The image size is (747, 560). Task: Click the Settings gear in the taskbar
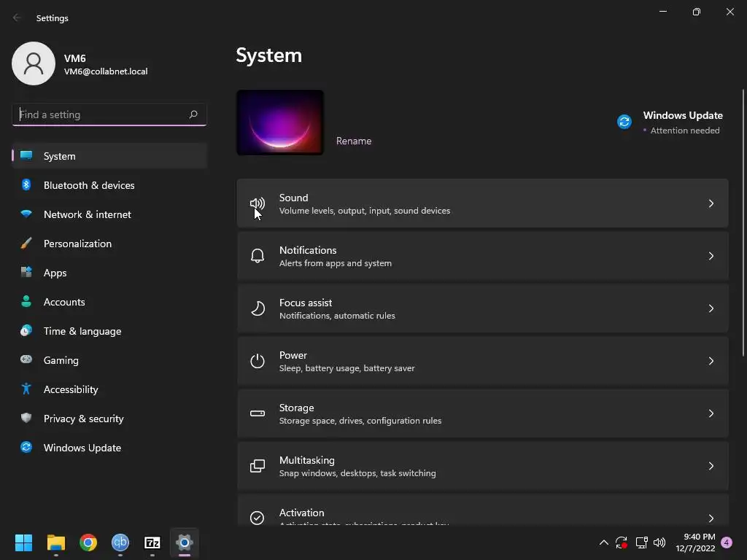click(185, 542)
